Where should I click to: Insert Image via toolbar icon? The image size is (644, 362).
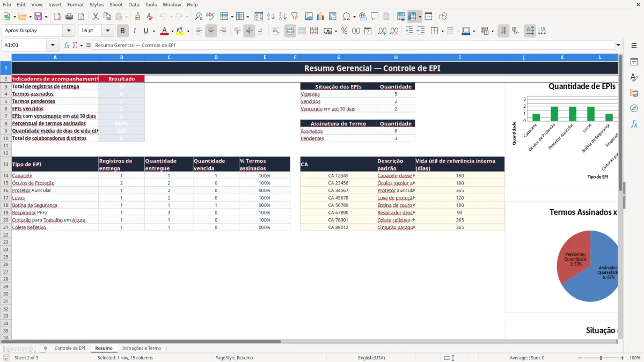tap(309, 17)
